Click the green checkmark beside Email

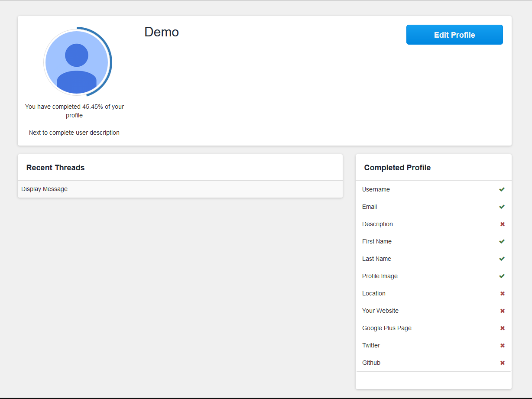click(x=502, y=207)
